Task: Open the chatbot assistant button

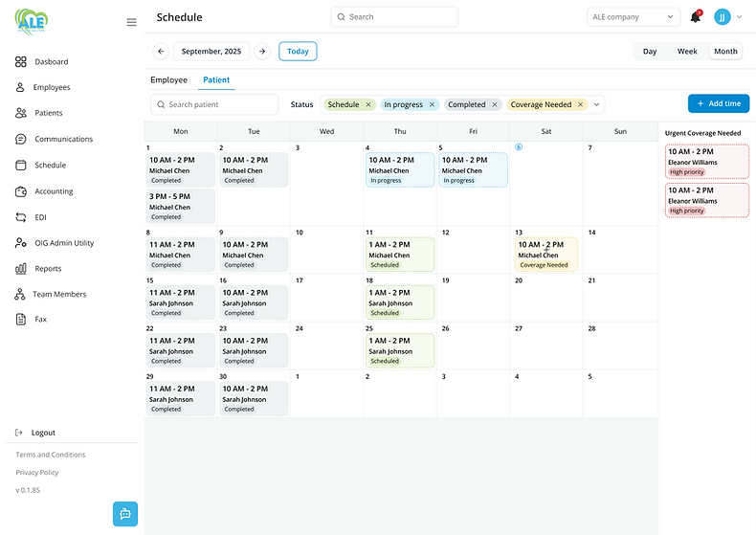Action: (125, 514)
